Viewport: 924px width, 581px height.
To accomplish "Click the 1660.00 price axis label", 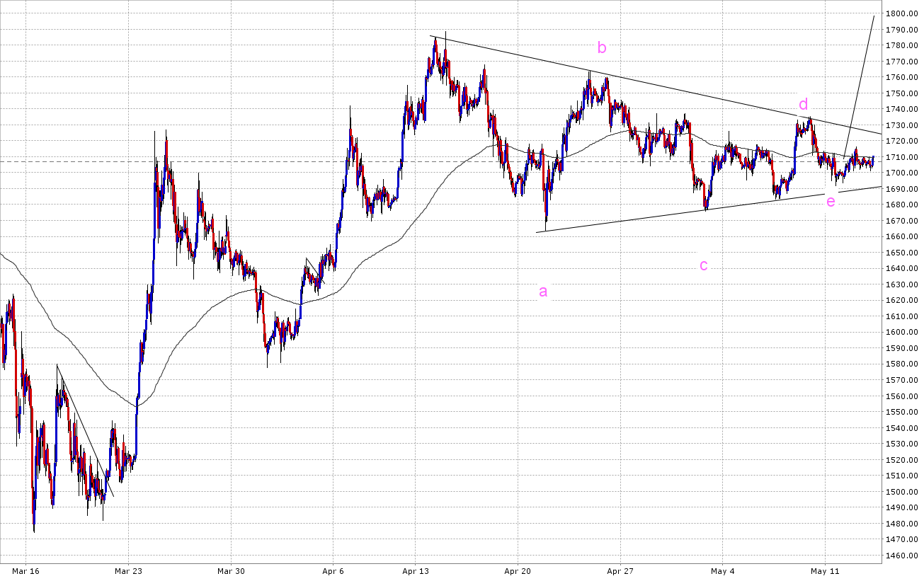I will pos(903,237).
